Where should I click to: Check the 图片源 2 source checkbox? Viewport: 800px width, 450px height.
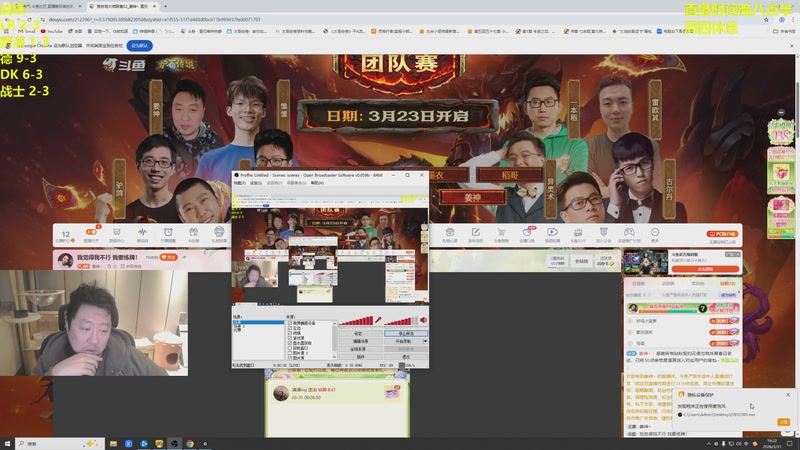coord(290,353)
